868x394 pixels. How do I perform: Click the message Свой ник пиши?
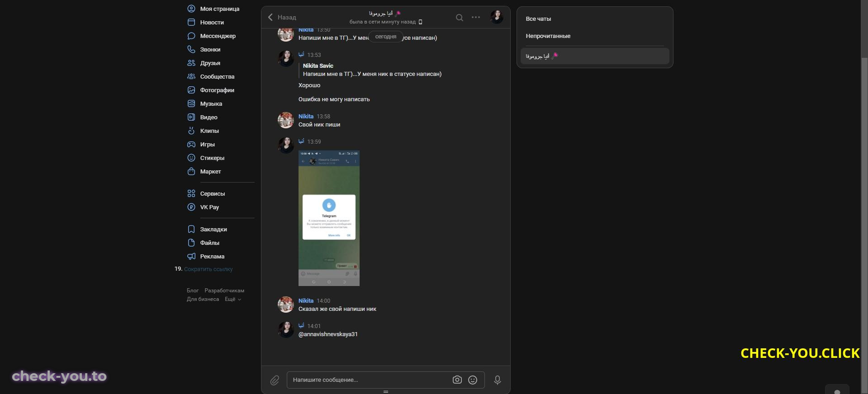point(319,125)
